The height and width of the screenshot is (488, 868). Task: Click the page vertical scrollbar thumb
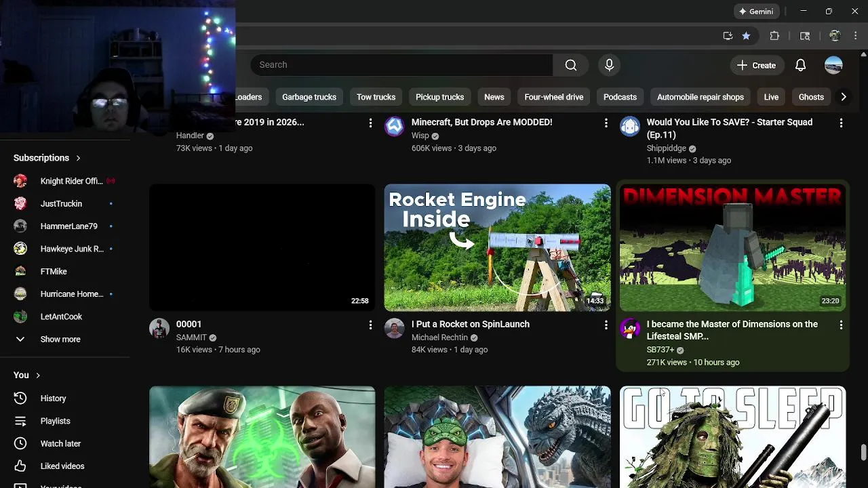(863, 452)
